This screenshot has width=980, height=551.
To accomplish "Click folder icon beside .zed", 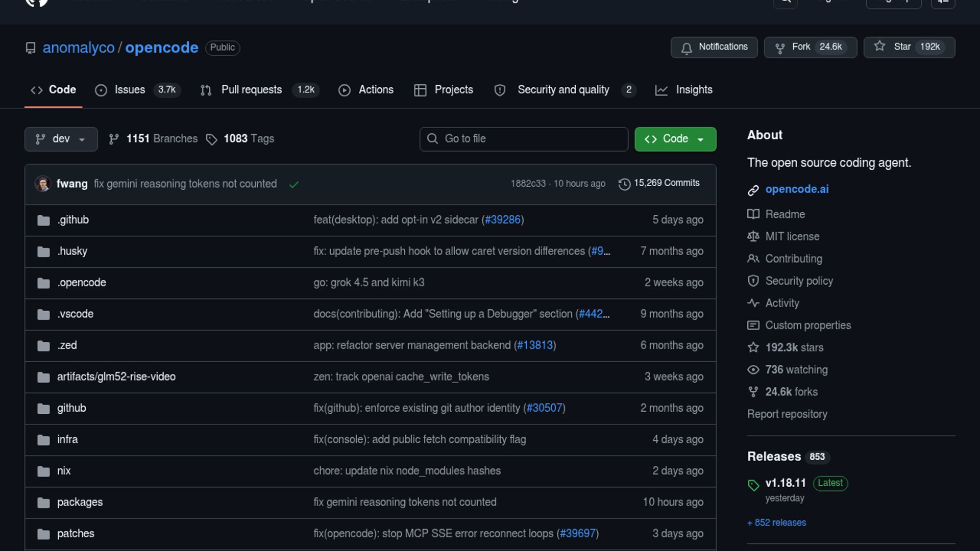I will (x=44, y=346).
